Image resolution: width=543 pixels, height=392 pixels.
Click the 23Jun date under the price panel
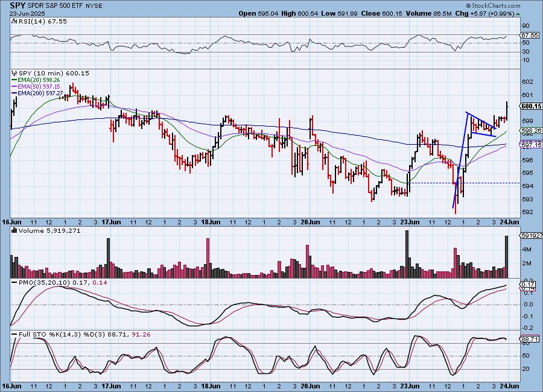[410, 222]
